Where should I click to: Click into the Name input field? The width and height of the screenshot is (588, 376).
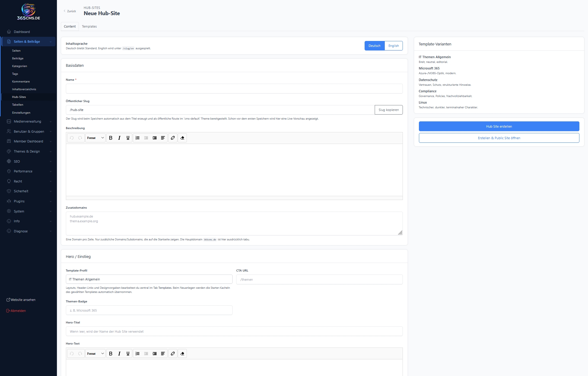[234, 89]
